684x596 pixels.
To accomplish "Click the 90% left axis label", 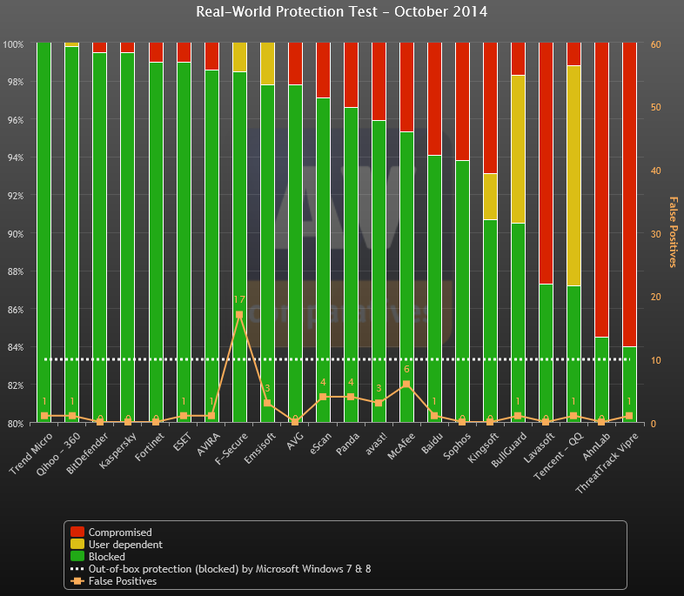I will click(x=15, y=234).
